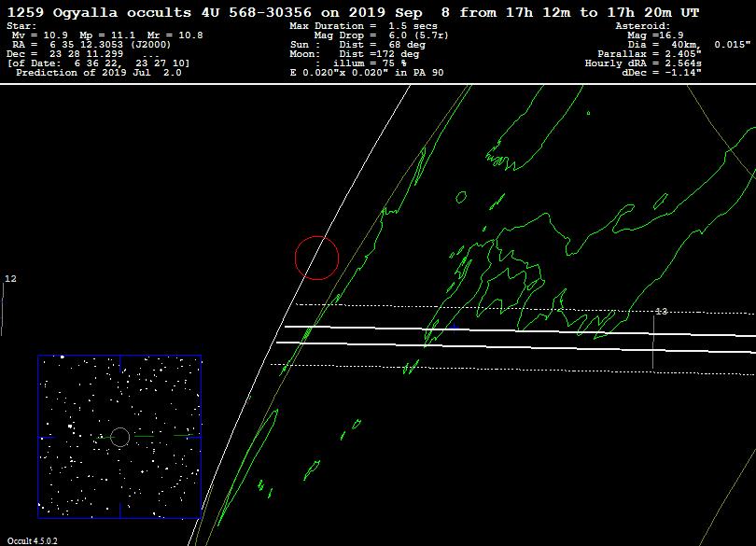Click the 'Mv = 10.9' magnitude value
756x546 pixels.
click(40, 35)
